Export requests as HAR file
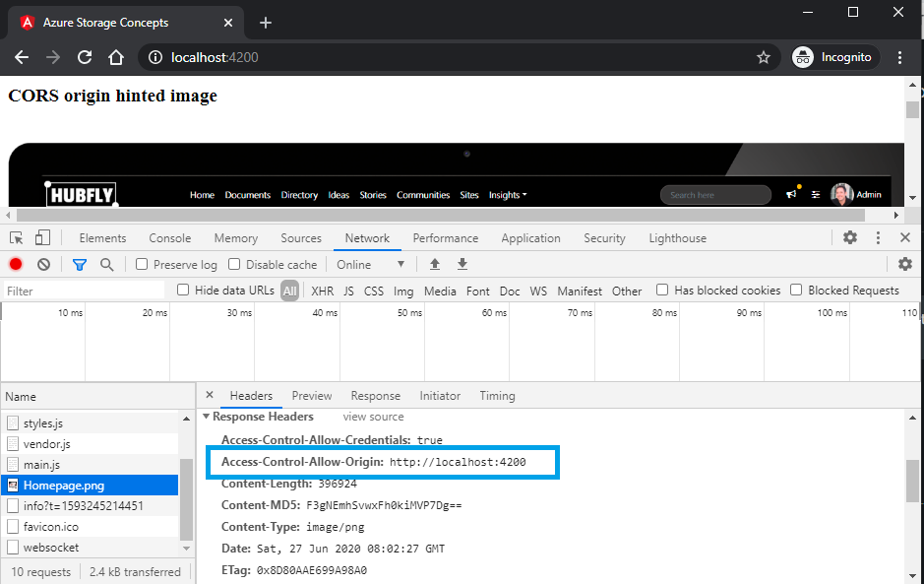The width and height of the screenshot is (924, 584). click(462, 264)
